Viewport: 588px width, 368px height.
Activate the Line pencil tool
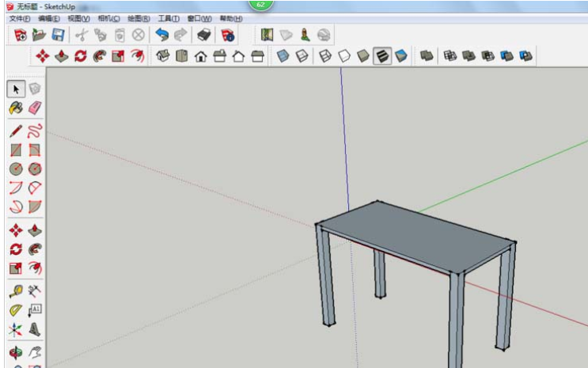coord(17,130)
